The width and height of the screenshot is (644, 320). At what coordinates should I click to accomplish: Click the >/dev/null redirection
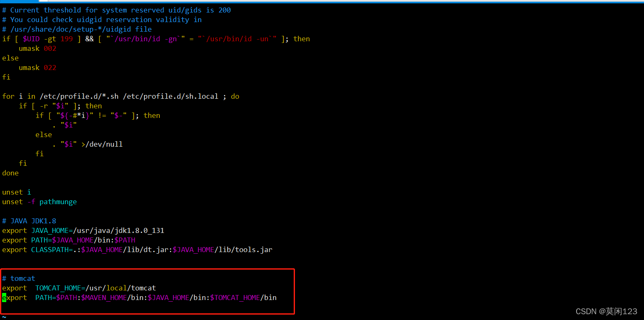coord(102,144)
